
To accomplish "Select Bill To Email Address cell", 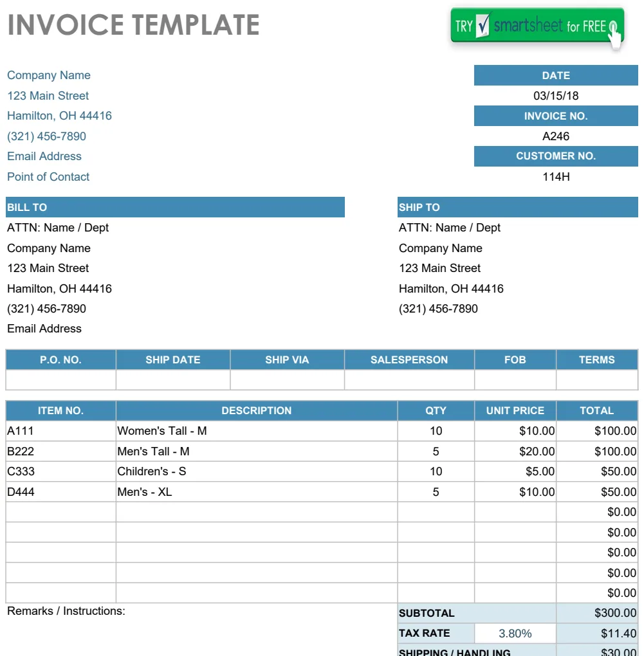I will pyautogui.click(x=44, y=329).
